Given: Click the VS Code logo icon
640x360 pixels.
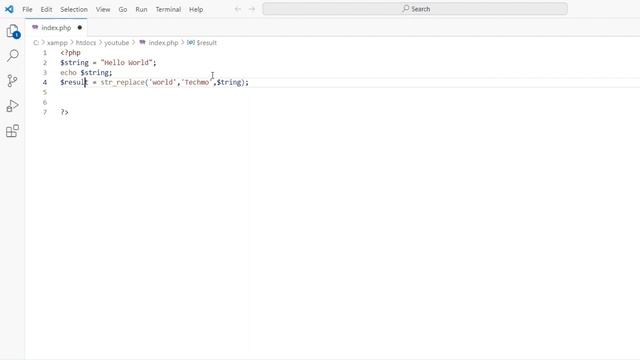Looking at the screenshot, I should (9, 9).
